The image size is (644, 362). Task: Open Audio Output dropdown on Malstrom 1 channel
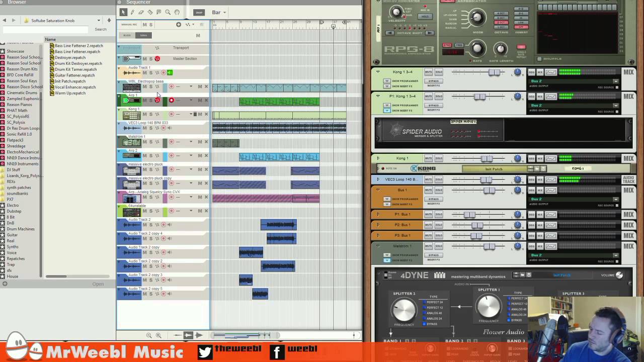[x=616, y=255]
